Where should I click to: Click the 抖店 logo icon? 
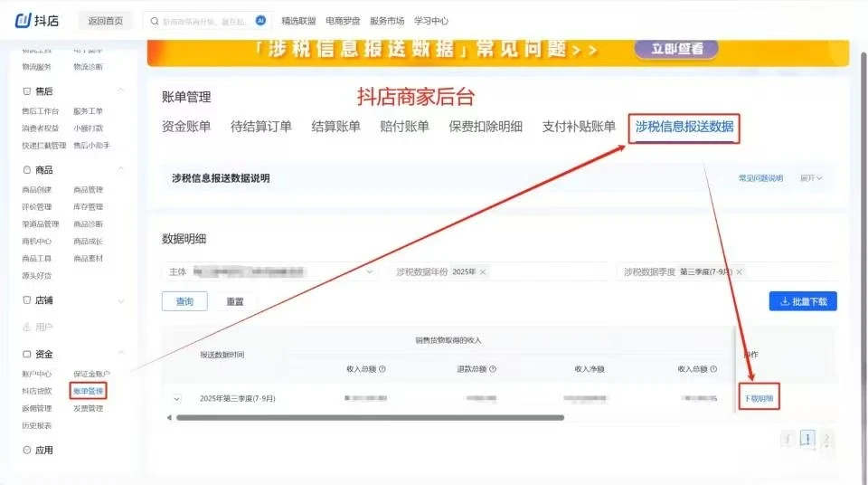[24, 20]
